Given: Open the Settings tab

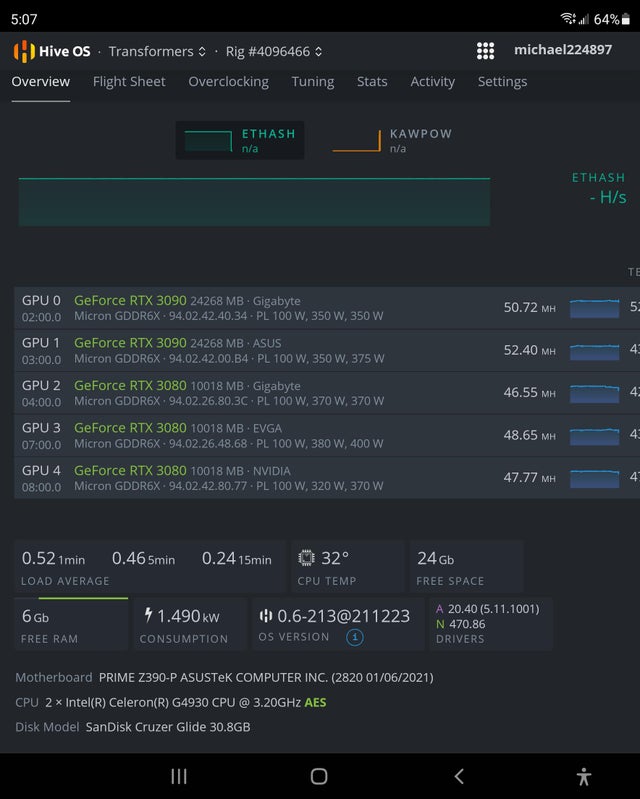Looking at the screenshot, I should [x=502, y=82].
